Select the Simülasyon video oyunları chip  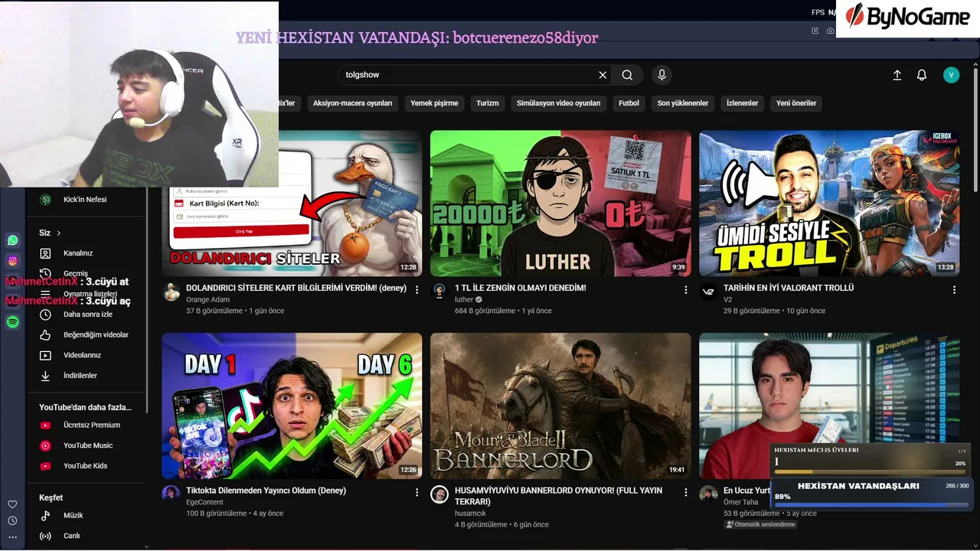coord(558,103)
